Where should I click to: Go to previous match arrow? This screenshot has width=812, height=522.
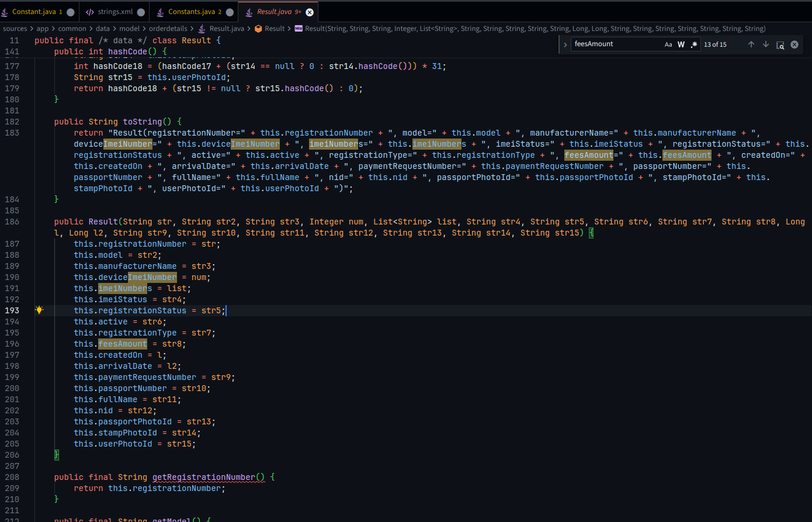[x=751, y=44]
